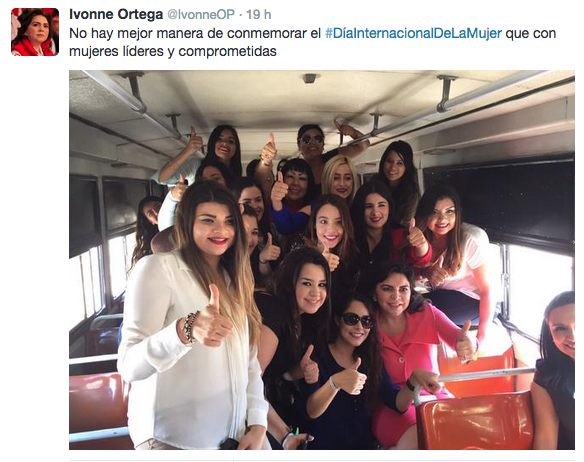Click the Ivonne Ortega display name
584x462 pixels.
116,15
